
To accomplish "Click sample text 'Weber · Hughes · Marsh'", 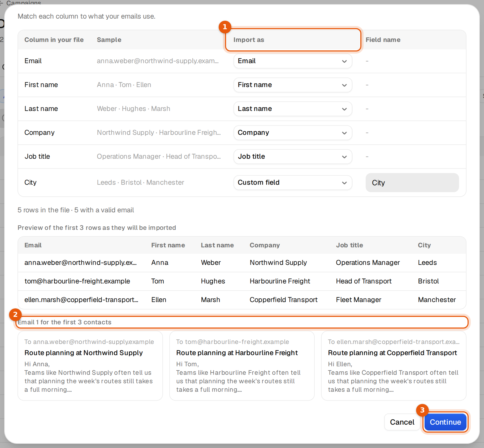I will [133, 109].
